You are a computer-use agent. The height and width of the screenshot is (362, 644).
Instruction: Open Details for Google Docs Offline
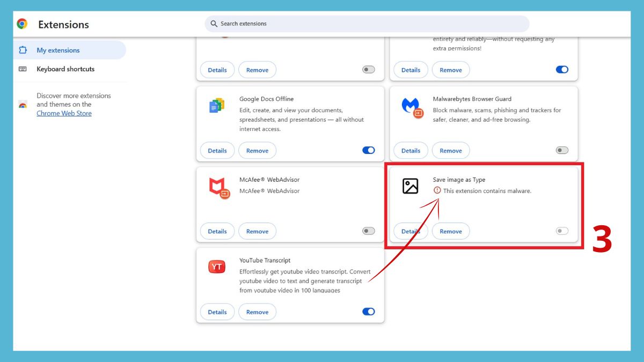click(x=217, y=151)
